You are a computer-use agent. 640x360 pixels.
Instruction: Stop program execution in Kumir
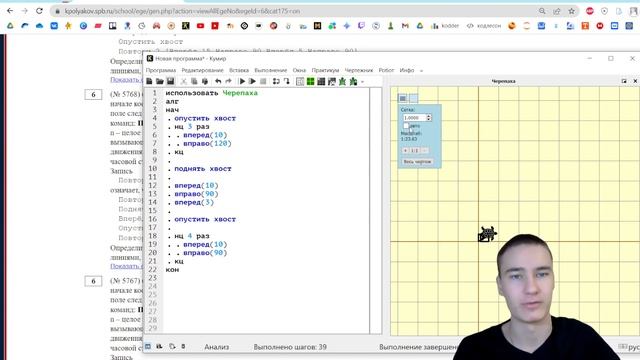point(263,81)
